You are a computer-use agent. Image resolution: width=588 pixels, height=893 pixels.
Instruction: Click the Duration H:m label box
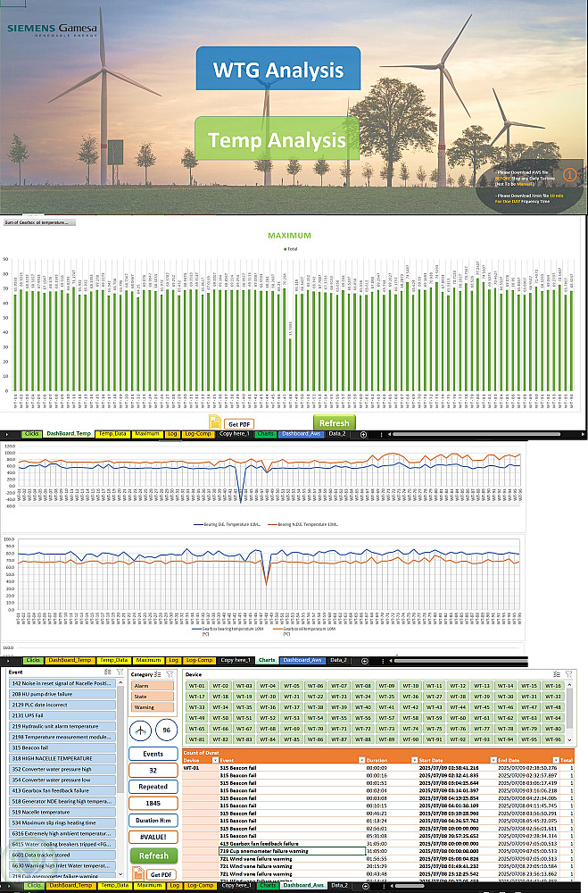coord(153,820)
